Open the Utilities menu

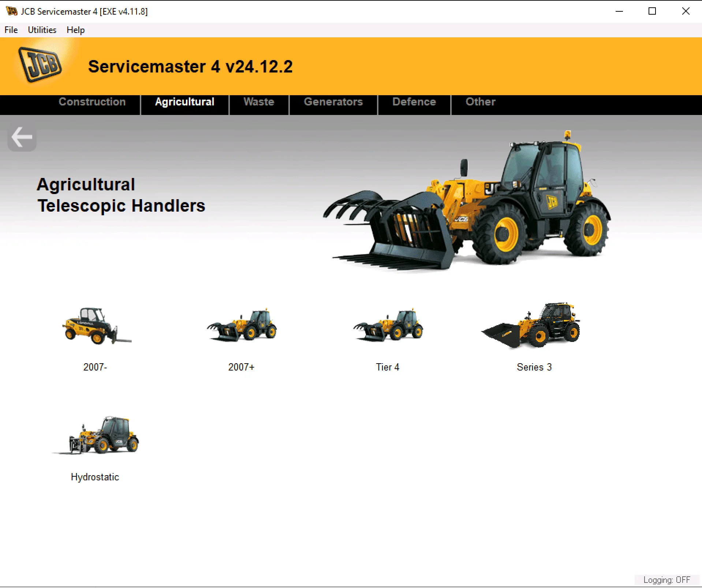coord(42,30)
